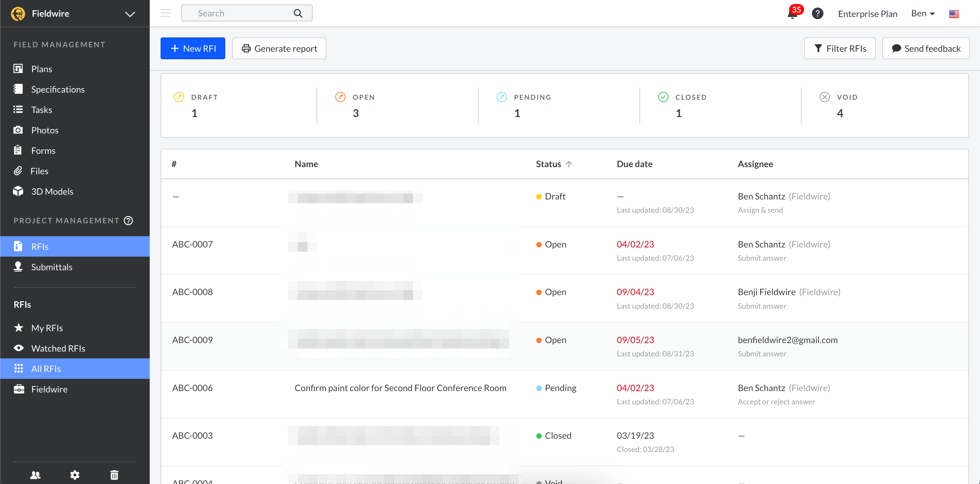Click due date 09/05/23
The image size is (980, 484).
[x=635, y=340]
